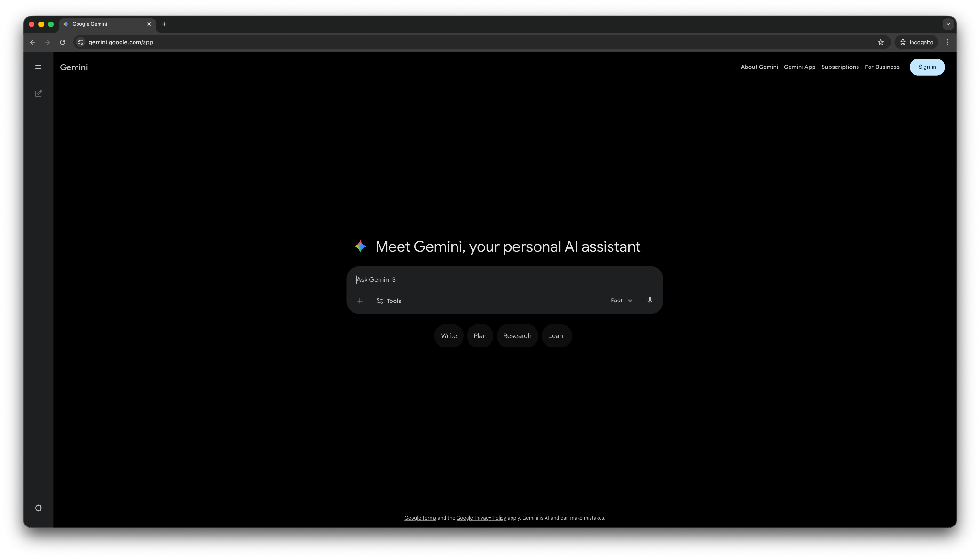Bookmark this page with star icon
Image resolution: width=980 pixels, height=559 pixels.
click(880, 42)
